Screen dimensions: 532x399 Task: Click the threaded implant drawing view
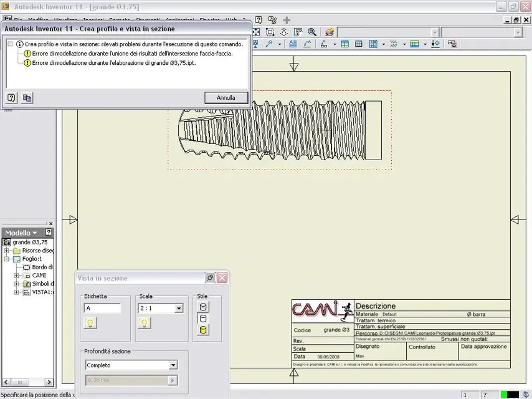280,130
